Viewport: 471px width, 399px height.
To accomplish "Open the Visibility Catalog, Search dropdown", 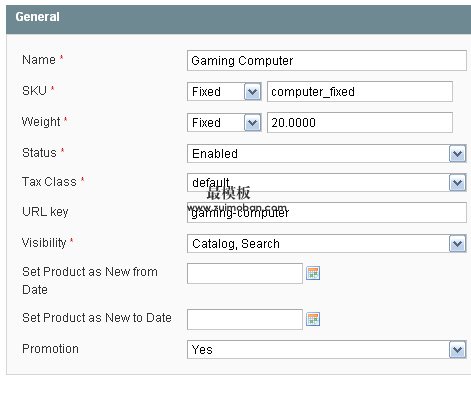I will (x=327, y=244).
